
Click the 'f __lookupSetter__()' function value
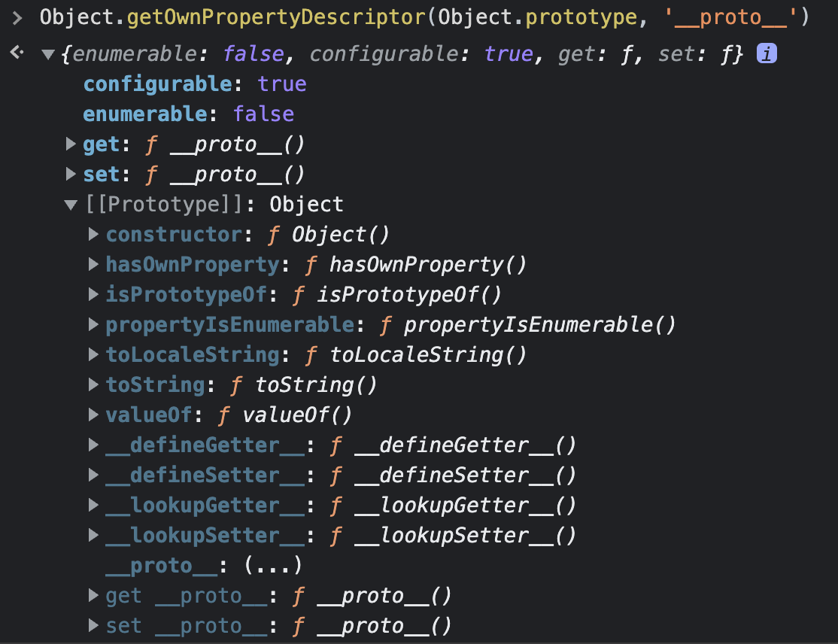click(453, 535)
